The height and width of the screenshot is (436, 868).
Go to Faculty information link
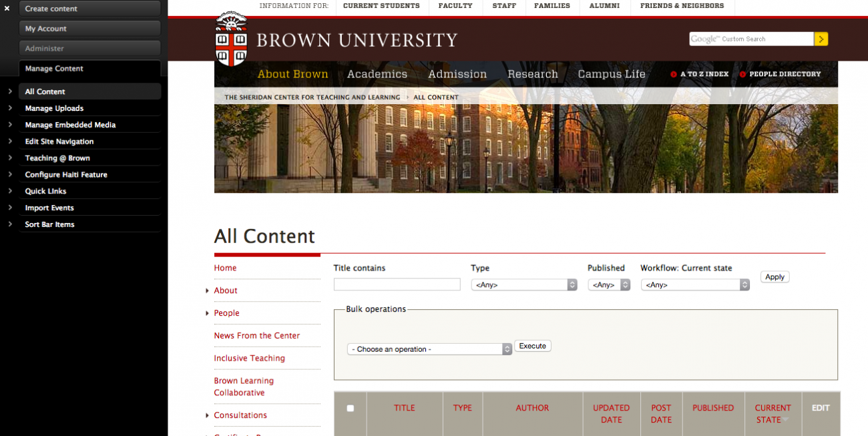click(x=455, y=6)
